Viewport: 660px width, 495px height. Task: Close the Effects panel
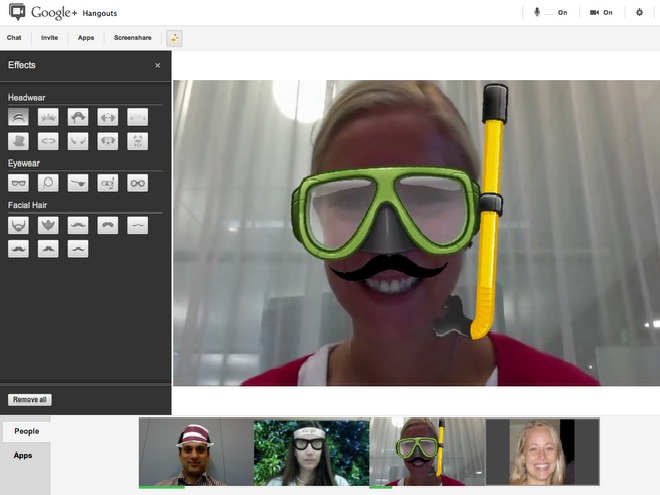(157, 65)
